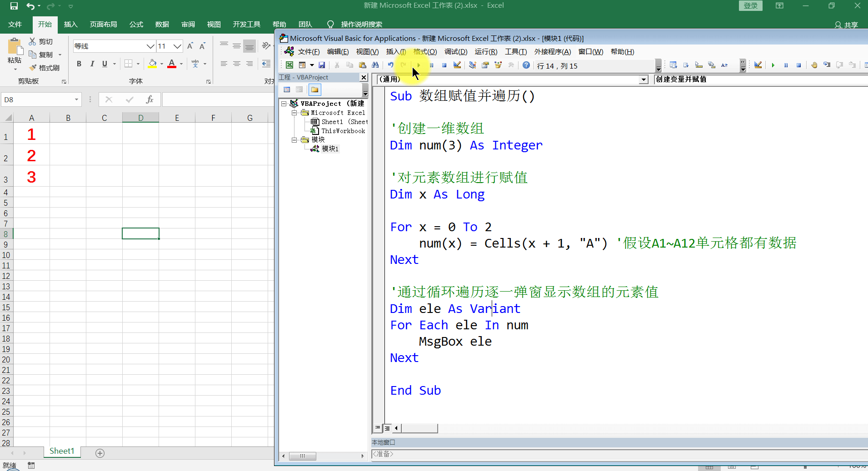Click the Design Mode icon in VBA toolbar

(458, 65)
